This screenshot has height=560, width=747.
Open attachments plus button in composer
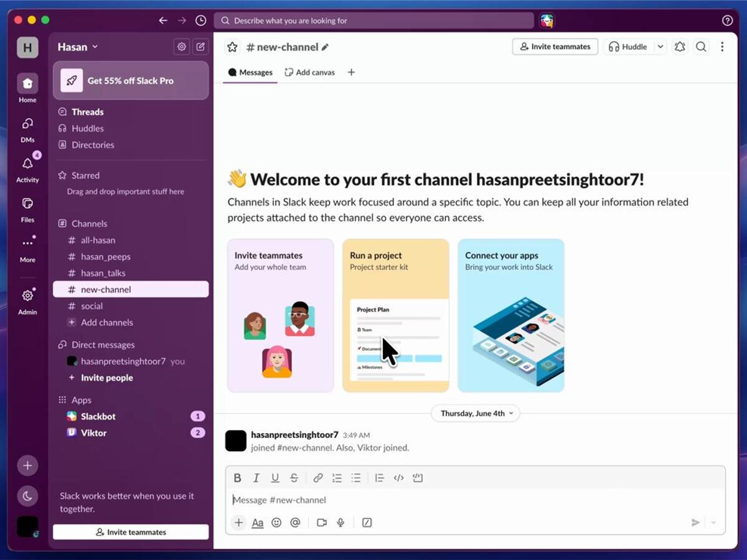(x=238, y=523)
